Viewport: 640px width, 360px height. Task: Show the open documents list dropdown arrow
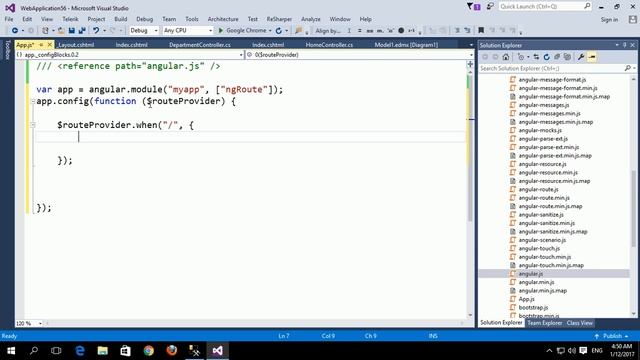(x=471, y=45)
